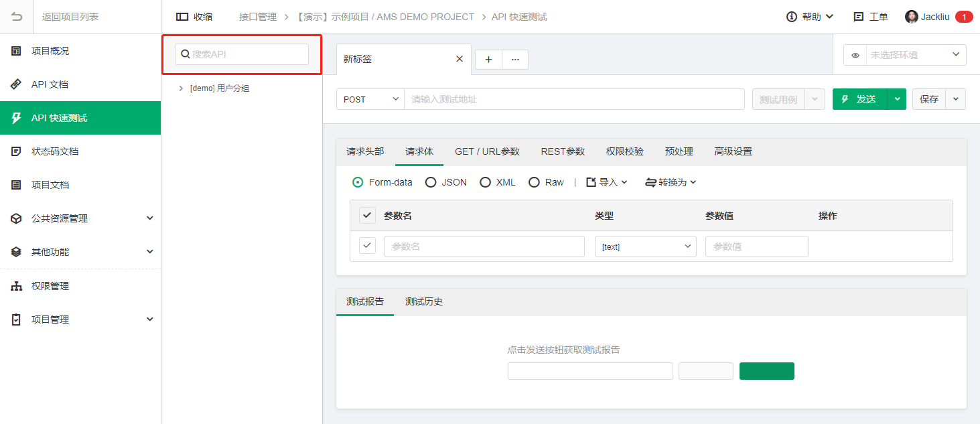Switch to the 权限校验 tab
Image resolution: width=980 pixels, height=424 pixels.
point(625,151)
